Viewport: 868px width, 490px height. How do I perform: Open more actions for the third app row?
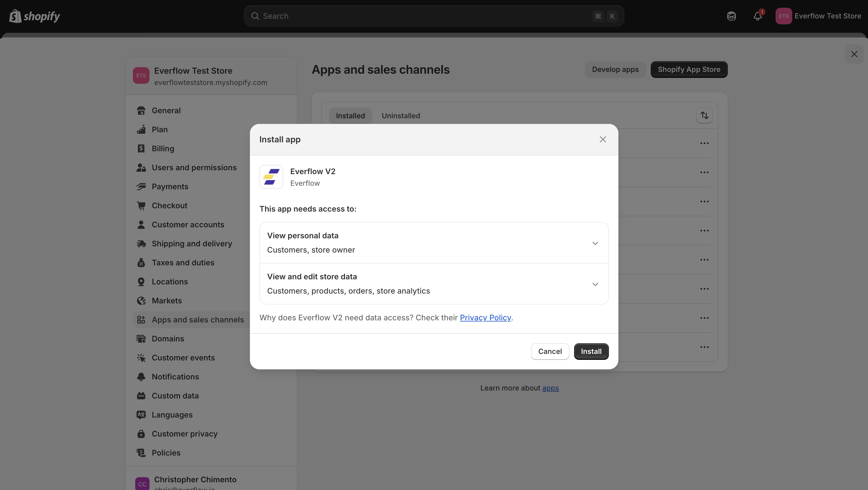[x=704, y=201]
